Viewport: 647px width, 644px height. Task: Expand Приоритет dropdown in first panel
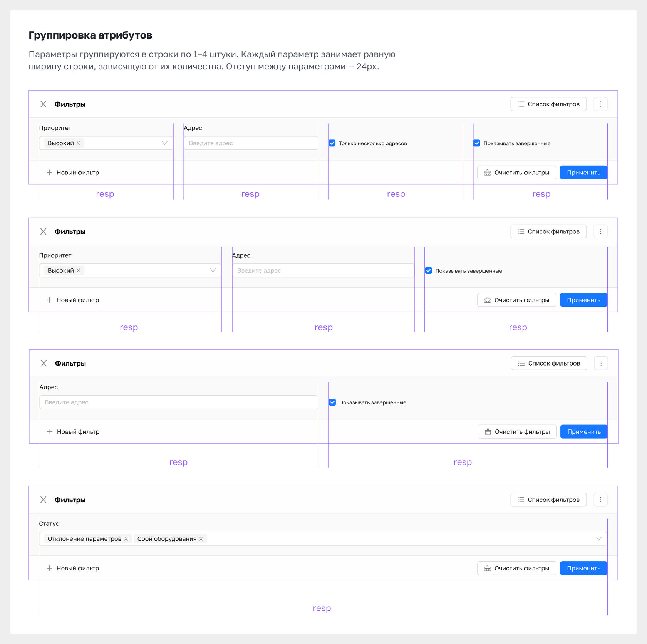(x=164, y=143)
